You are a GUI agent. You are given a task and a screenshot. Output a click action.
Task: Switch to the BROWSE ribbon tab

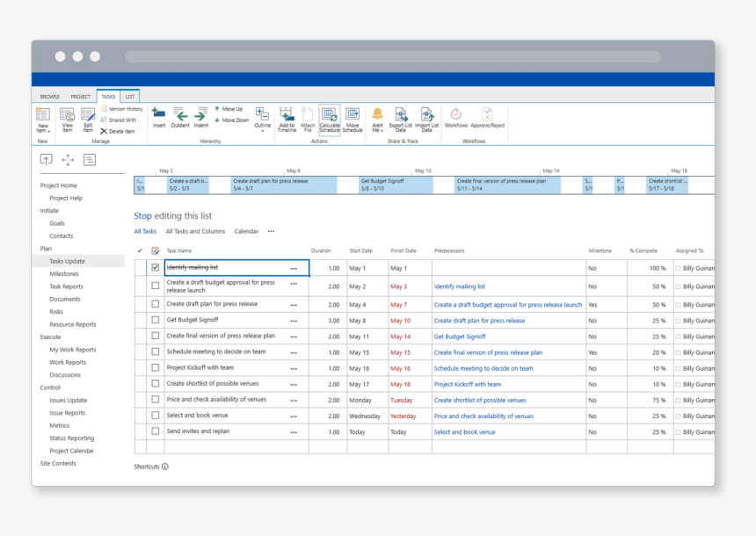click(49, 97)
